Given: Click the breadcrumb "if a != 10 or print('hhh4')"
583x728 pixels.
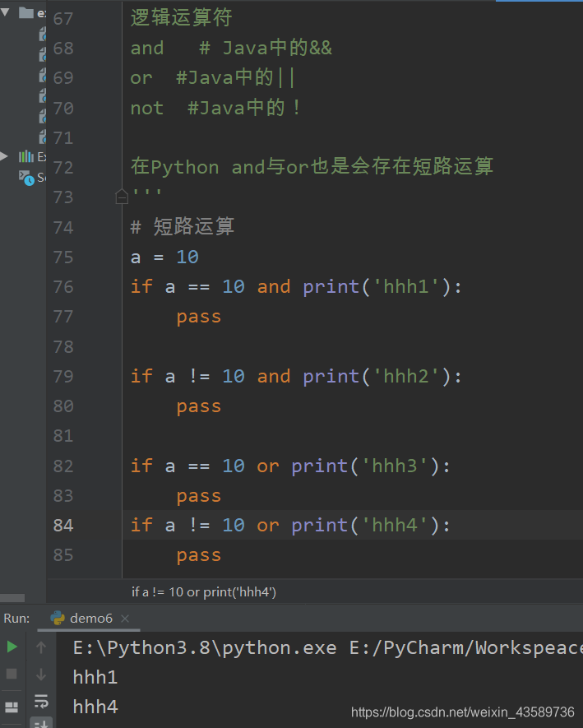Looking at the screenshot, I should [204, 592].
